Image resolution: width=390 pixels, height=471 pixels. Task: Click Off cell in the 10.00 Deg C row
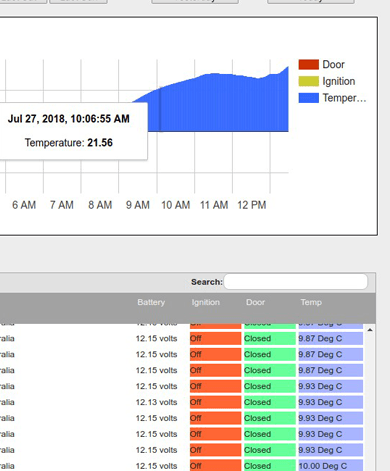[215, 466]
